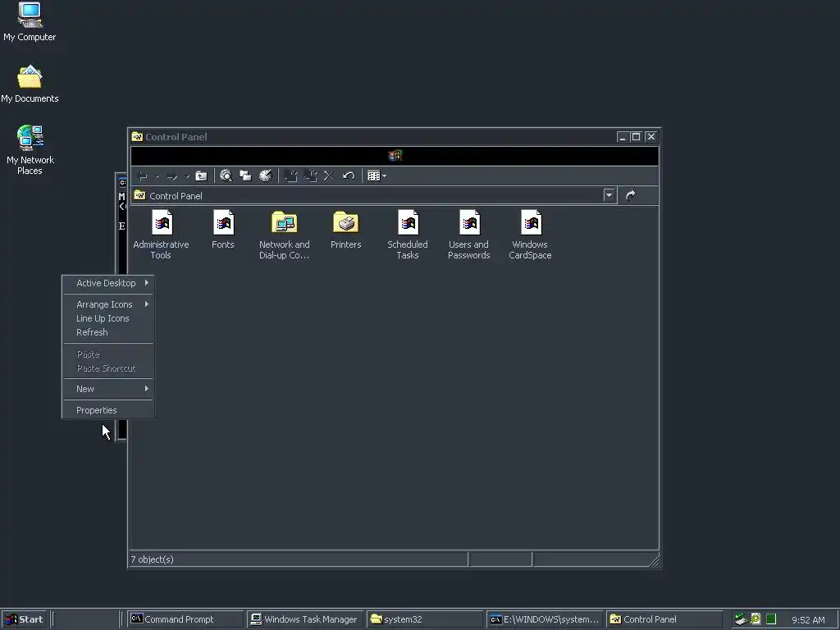Expand the Active Desktop submenu
Viewport: 840px width, 630px height.
[x=108, y=283]
